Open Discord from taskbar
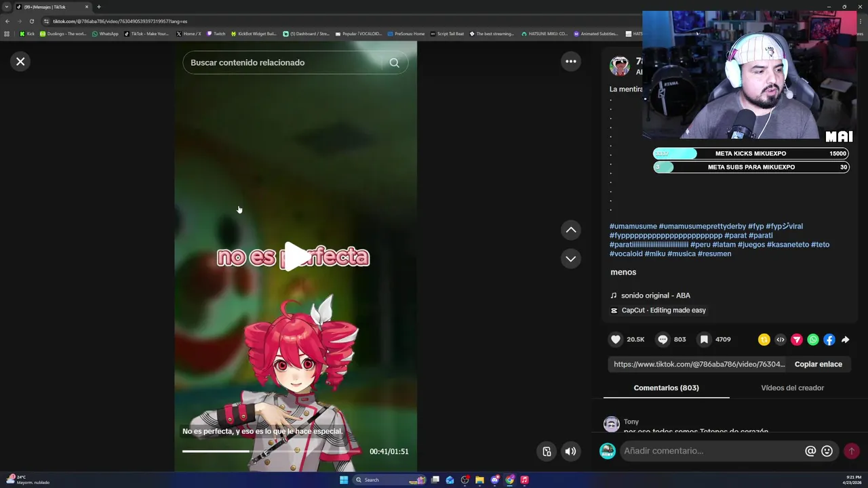 [494, 480]
